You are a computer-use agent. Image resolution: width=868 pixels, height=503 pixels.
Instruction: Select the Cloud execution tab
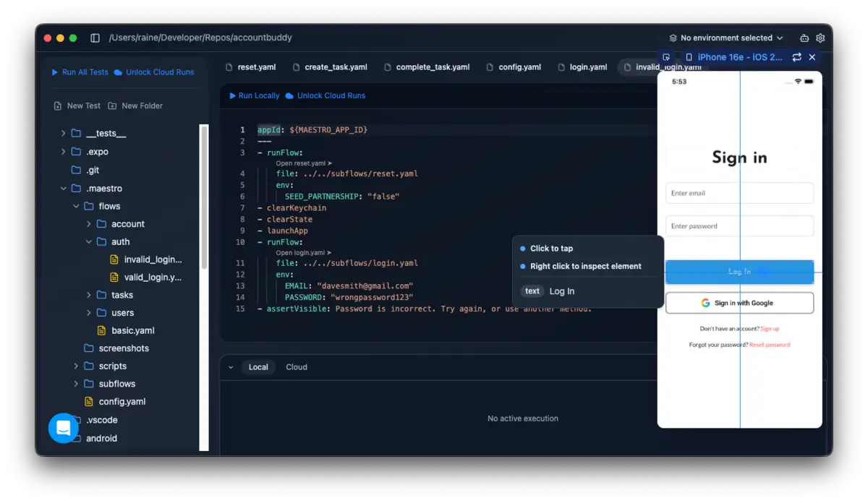[297, 367]
